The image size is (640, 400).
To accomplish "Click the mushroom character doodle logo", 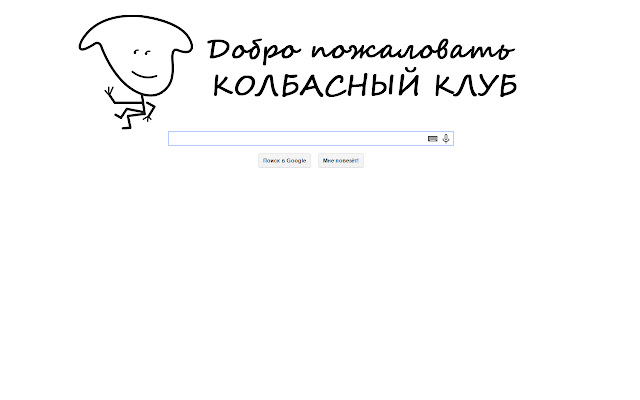I will tap(136, 72).
